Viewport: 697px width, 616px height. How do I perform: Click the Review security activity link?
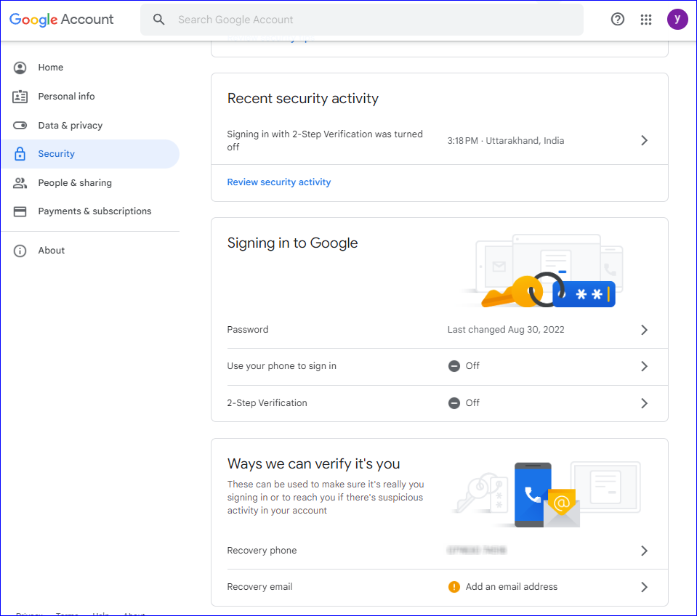tap(278, 182)
